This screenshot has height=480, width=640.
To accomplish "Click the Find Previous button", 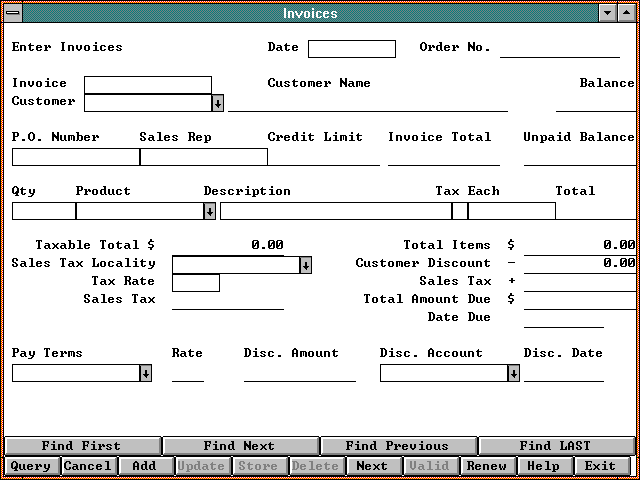I will (x=398, y=446).
